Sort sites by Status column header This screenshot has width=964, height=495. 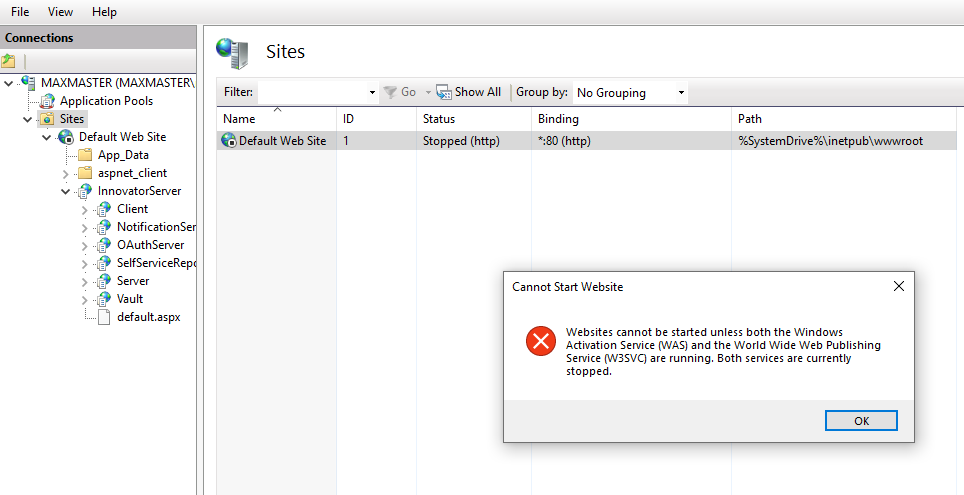click(439, 119)
